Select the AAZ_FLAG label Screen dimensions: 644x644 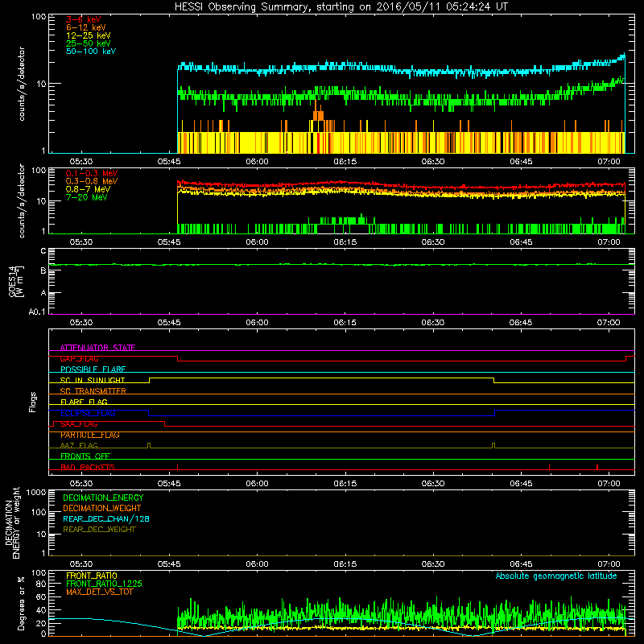pyautogui.click(x=79, y=445)
